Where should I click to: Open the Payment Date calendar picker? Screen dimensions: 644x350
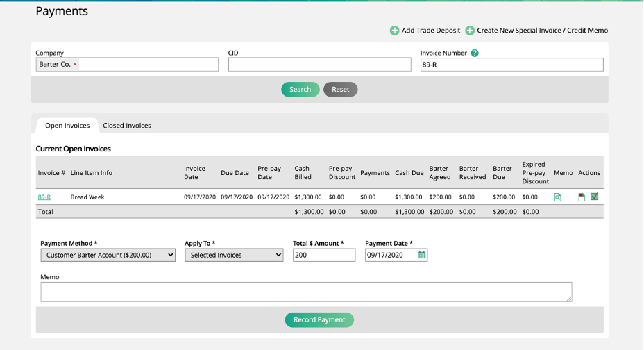(421, 255)
